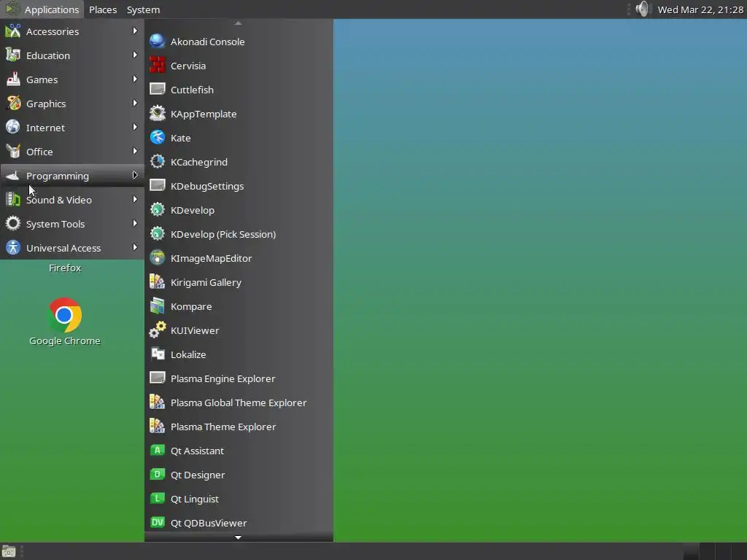The width and height of the screenshot is (747, 560).
Task: Click the KDevelop gear icon
Action: click(158, 210)
